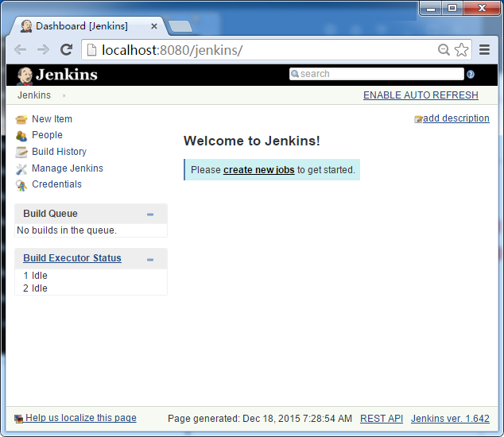
Task: Open the Manage Jenkins link
Action: pyautogui.click(x=68, y=168)
